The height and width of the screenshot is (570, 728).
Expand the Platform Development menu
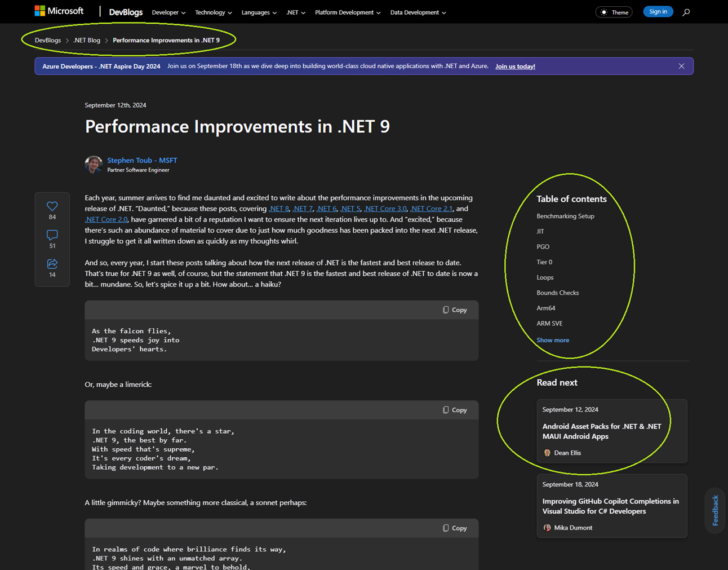click(347, 12)
